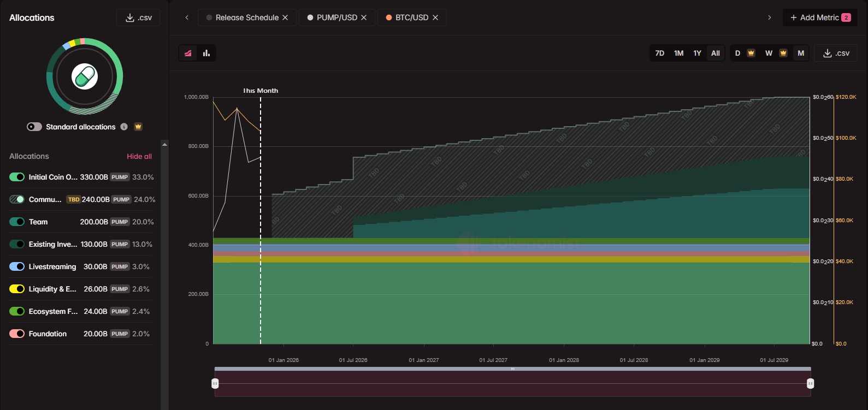868x410 pixels.
Task: Toggle Team allocation visibility switch
Action: 17,222
